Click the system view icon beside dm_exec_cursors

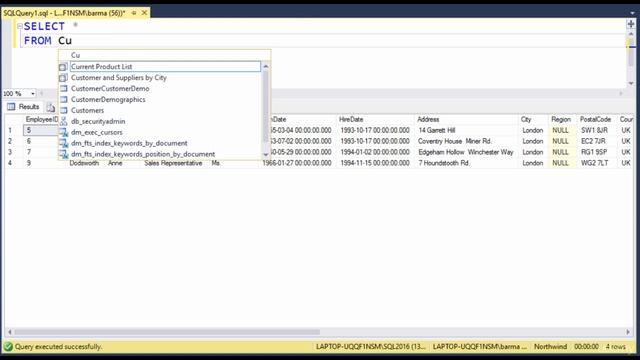click(63, 132)
